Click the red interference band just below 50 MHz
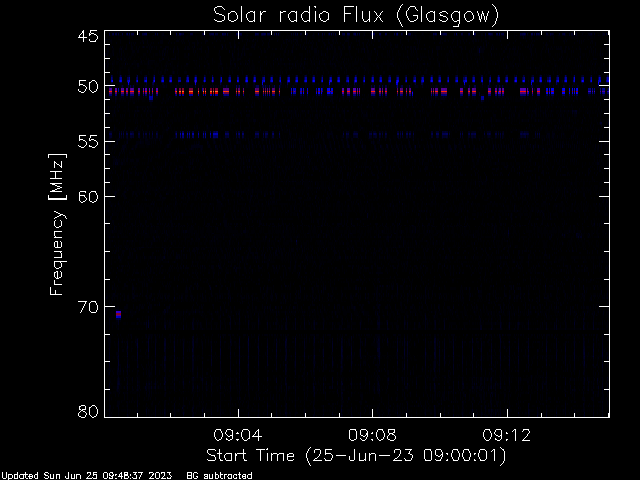640x480 pixels. pyautogui.click(x=357, y=92)
